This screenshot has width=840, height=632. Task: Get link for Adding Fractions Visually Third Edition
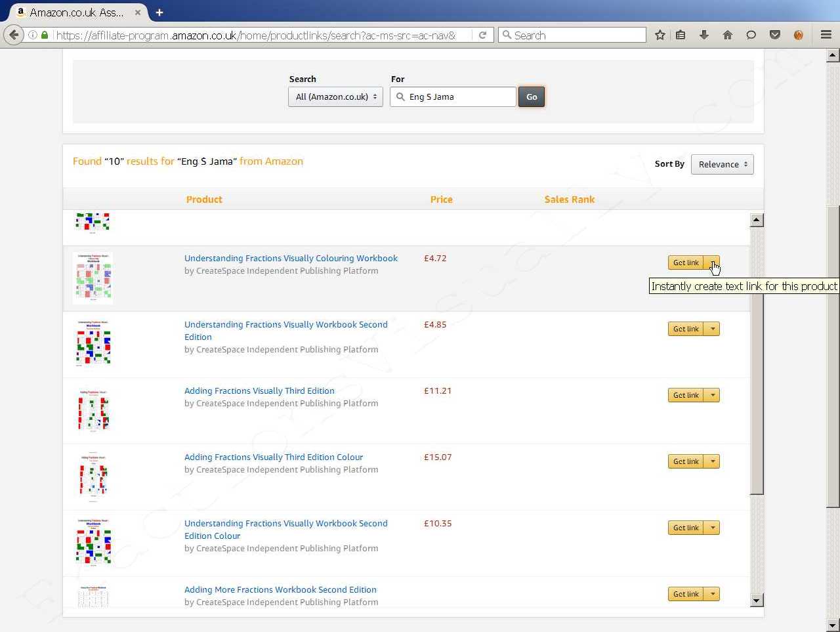tap(686, 395)
